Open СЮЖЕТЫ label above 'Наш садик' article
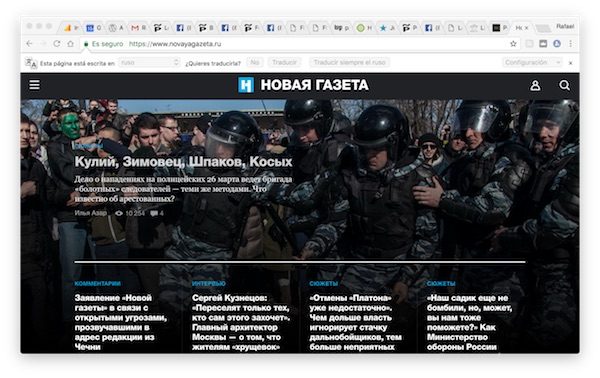The width and height of the screenshot is (600, 378). pyautogui.click(x=441, y=284)
